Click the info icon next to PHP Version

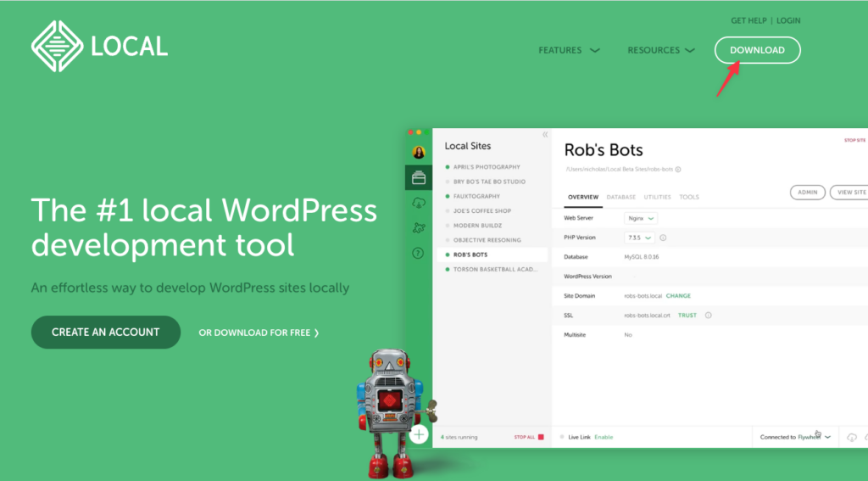663,238
